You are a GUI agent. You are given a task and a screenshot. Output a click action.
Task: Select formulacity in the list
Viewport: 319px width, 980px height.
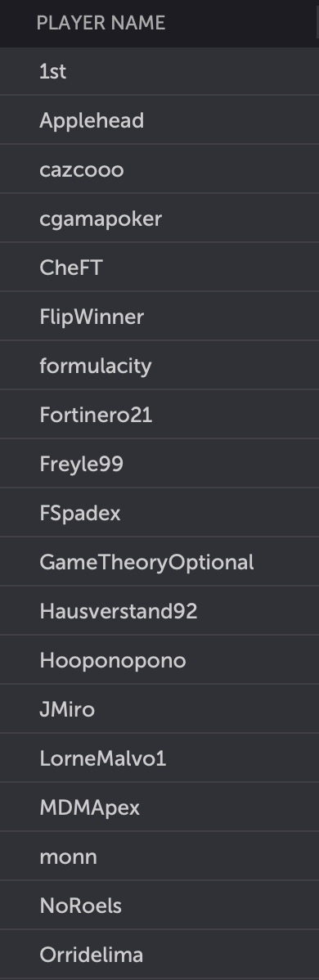[x=159, y=366]
